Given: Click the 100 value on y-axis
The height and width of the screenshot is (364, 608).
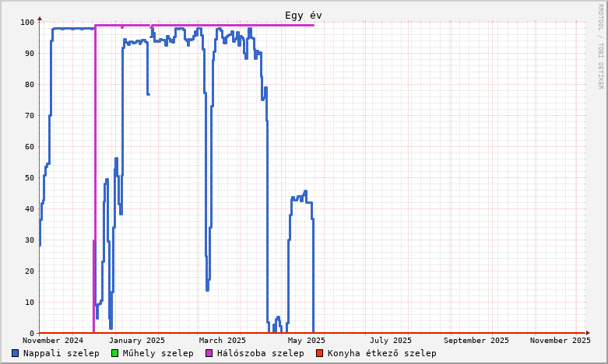Looking at the screenshot, I should click(26, 22).
